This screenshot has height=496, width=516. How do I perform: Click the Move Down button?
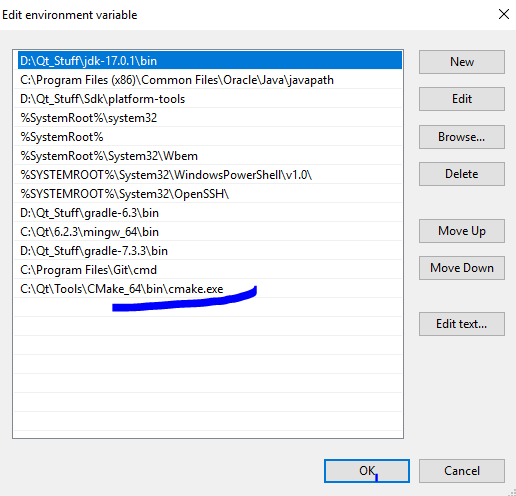[462, 268]
